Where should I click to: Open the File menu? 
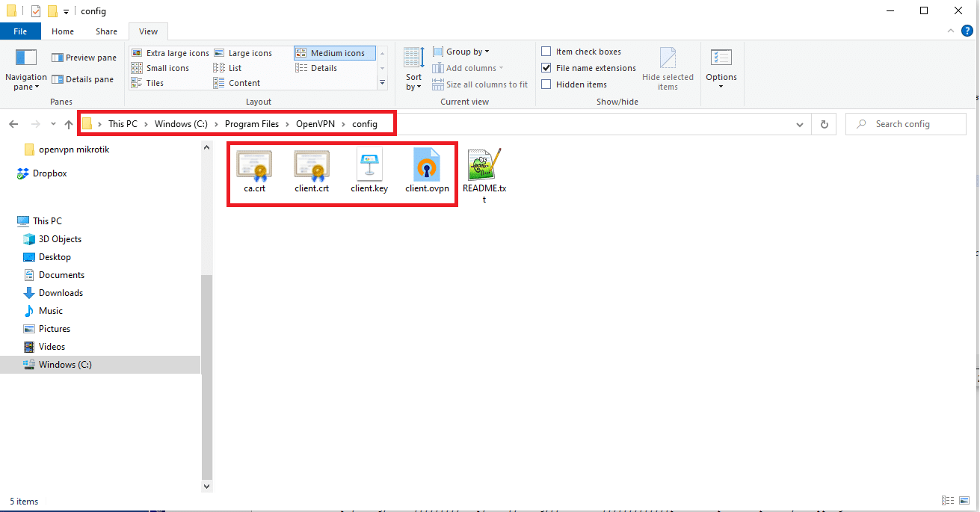pyautogui.click(x=20, y=31)
